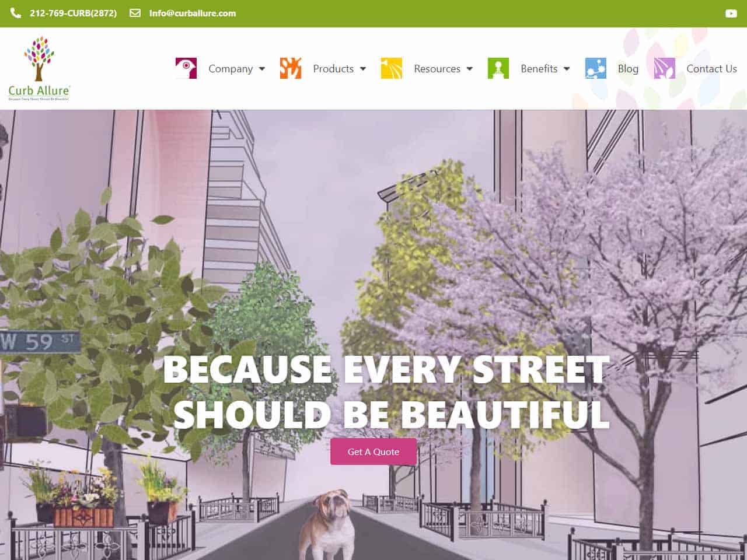
Task: Open the Curb Allure tree logo
Action: pos(39,68)
